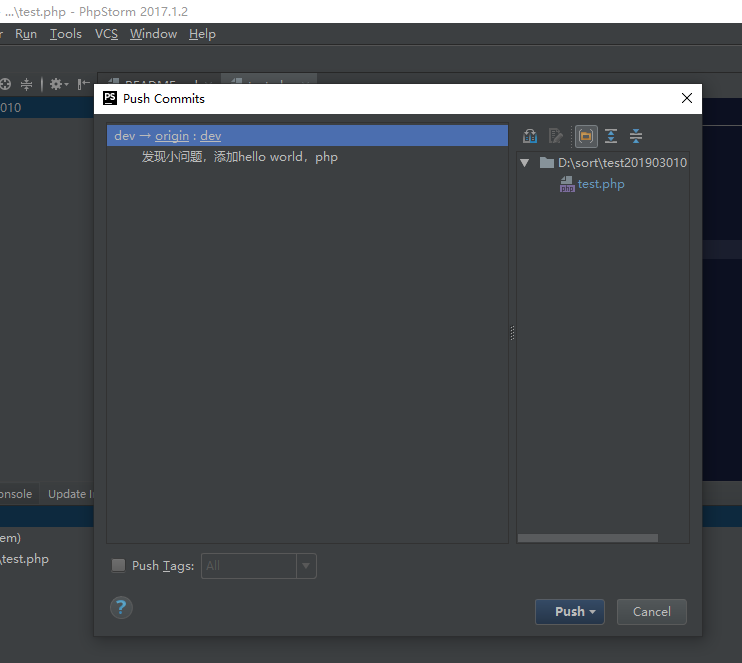Close the Push Commits dialog
The width and height of the screenshot is (742, 663).
[x=687, y=98]
